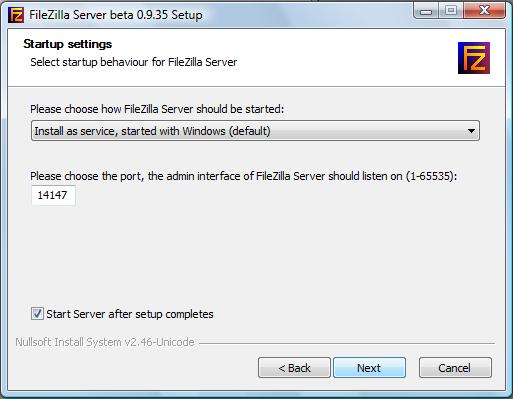Proceed using the Next button

point(369,368)
